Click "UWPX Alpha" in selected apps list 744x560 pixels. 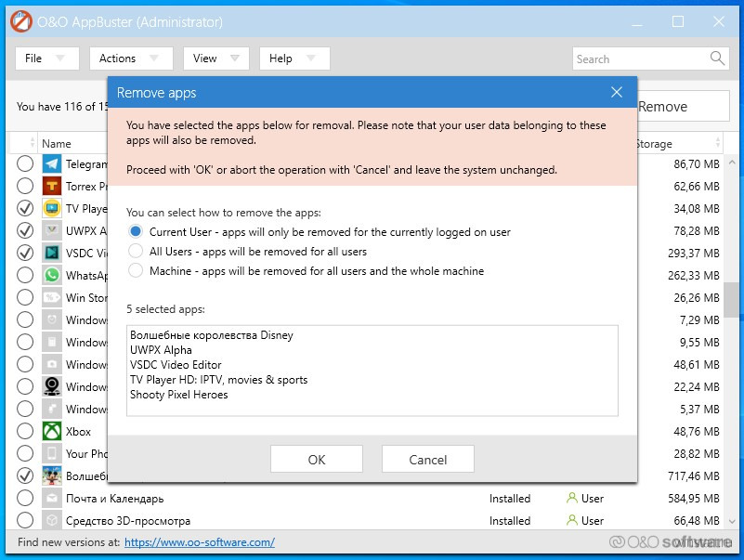click(x=161, y=350)
